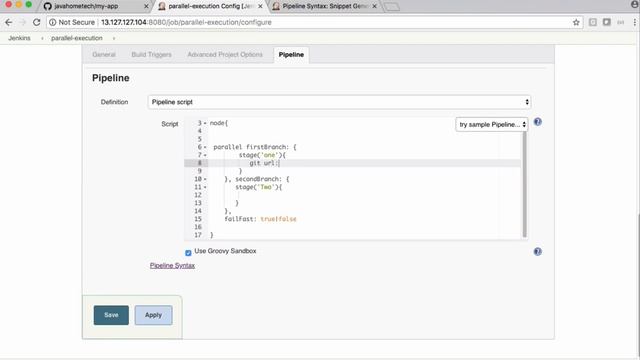Viewport: 640px width, 360px height.
Task: Collapse code fold at line 7
Action: tap(205, 155)
